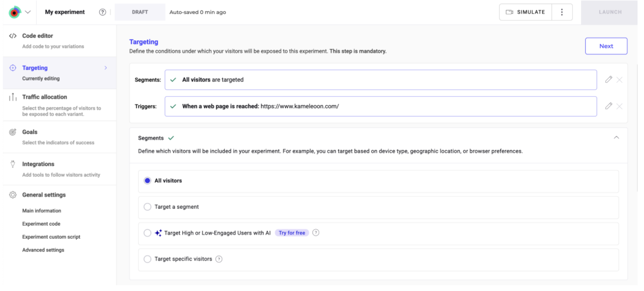This screenshot has height=291, width=644.
Task: Edit the Segments row with pencil icon
Action: 608,79
